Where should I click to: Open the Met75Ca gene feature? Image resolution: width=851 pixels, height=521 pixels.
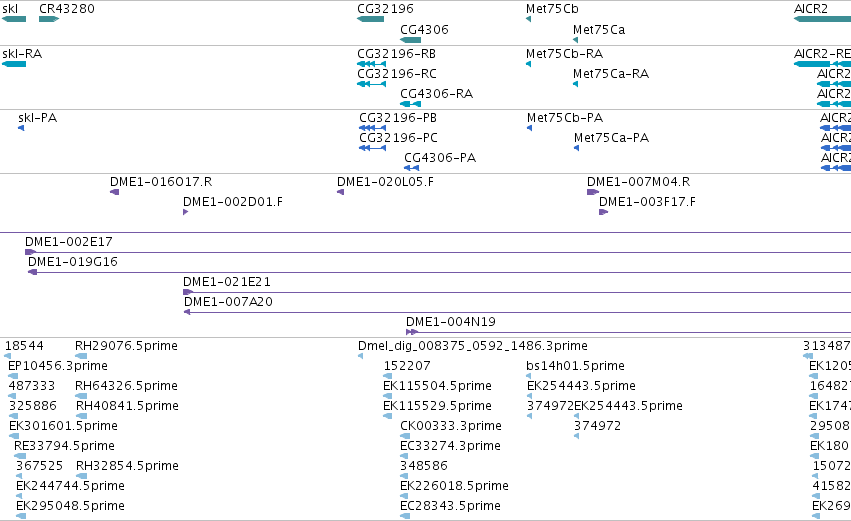tap(575, 40)
